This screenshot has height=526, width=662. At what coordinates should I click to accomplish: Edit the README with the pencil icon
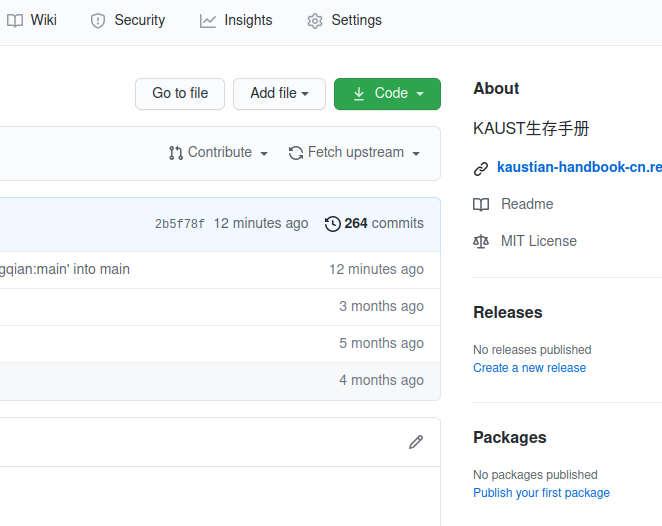(416, 442)
